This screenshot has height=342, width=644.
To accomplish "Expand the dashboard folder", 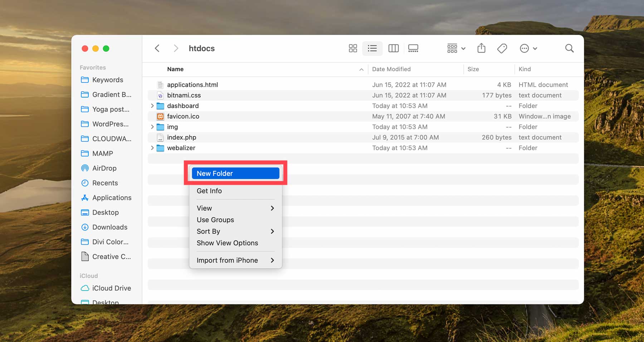I will pos(152,106).
